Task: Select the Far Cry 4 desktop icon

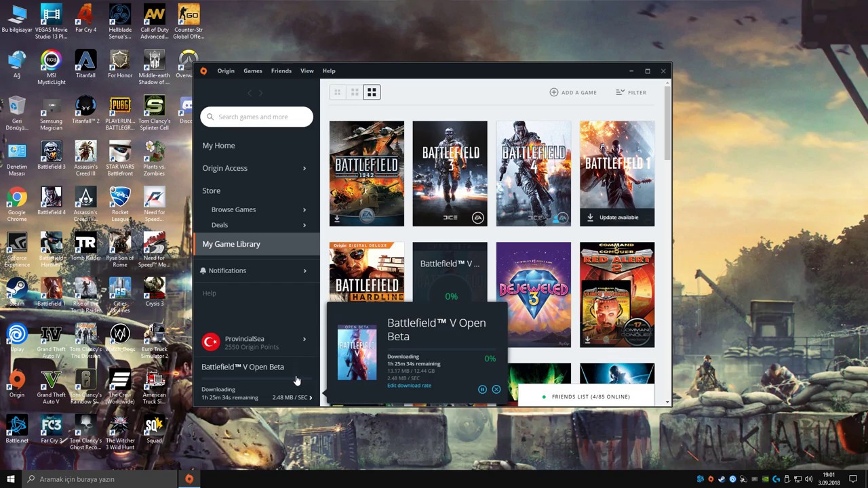Action: (85, 19)
